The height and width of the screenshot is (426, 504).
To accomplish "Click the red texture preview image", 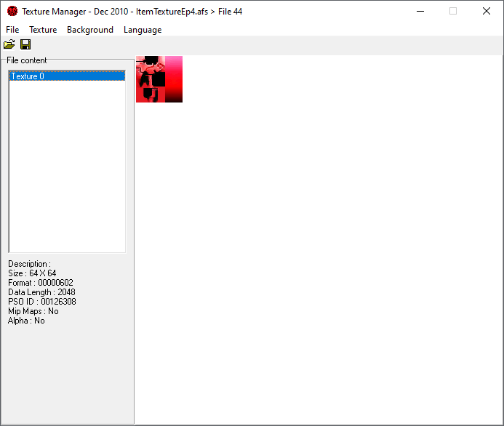I will coord(159,79).
